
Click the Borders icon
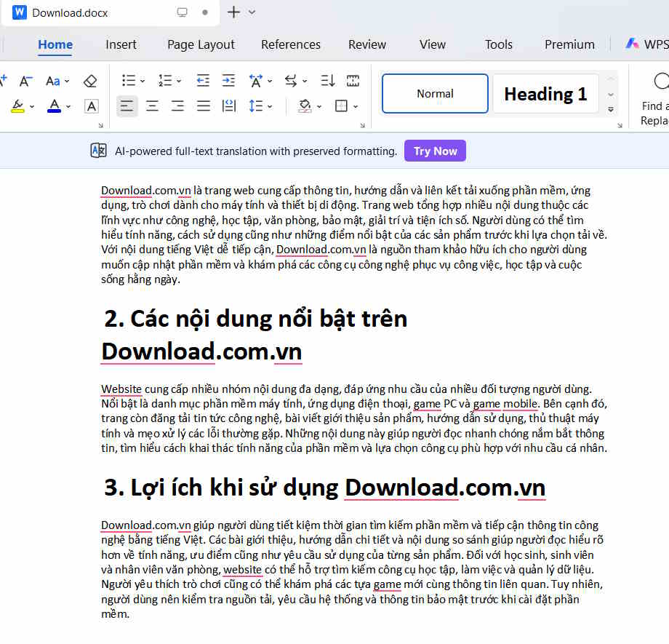341,106
